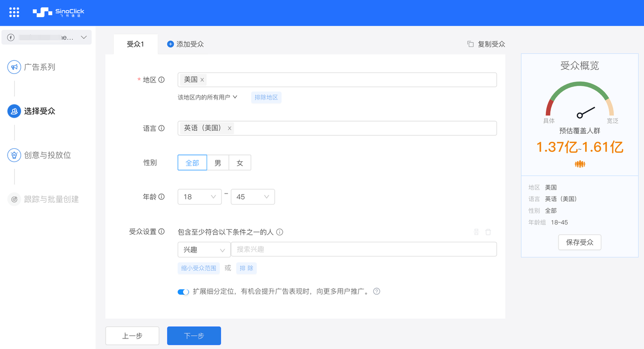The height and width of the screenshot is (349, 644).
Task: Click 受众概览 heading
Action: pos(580,66)
